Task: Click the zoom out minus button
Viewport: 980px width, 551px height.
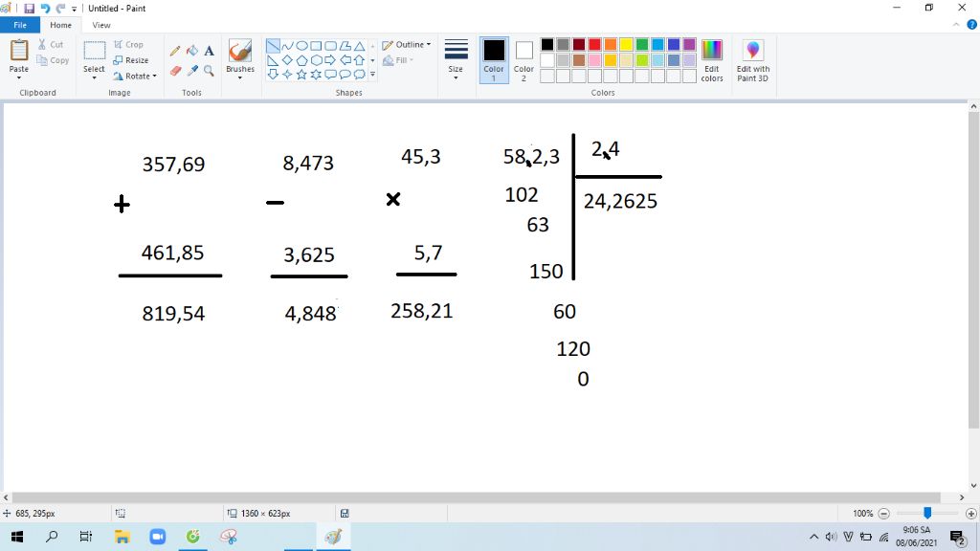Action: [x=883, y=514]
